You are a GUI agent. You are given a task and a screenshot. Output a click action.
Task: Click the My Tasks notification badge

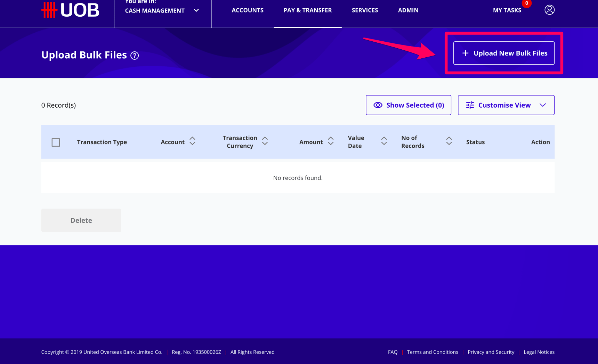pos(526,3)
